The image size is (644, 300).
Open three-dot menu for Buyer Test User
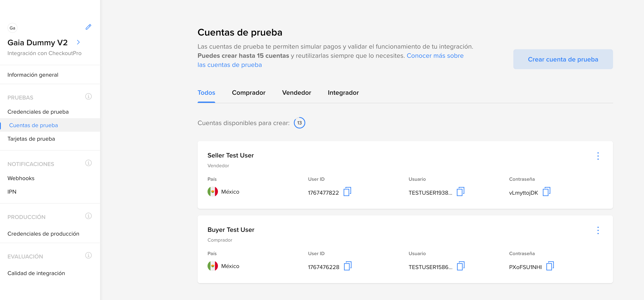click(x=598, y=230)
